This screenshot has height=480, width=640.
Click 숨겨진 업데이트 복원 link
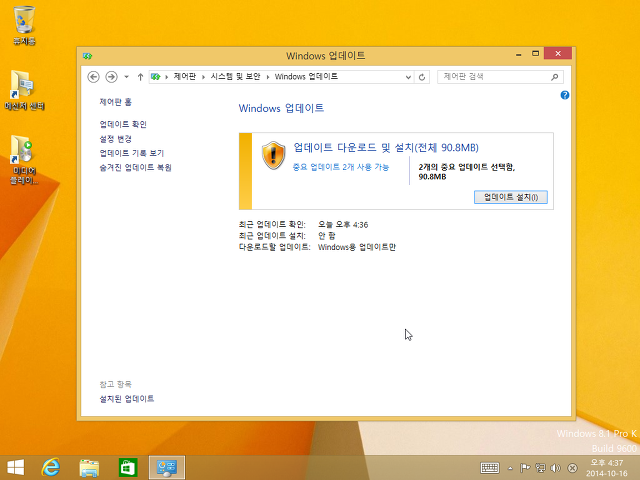click(136, 167)
